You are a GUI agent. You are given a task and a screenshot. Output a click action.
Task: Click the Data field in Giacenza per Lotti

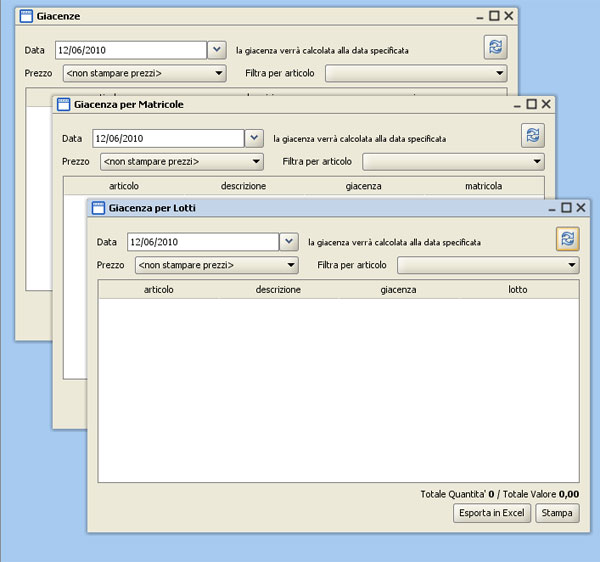(x=202, y=242)
